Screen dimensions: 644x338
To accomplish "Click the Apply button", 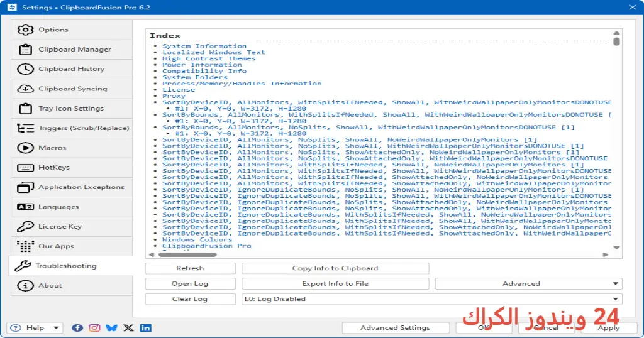I will pyautogui.click(x=609, y=328).
